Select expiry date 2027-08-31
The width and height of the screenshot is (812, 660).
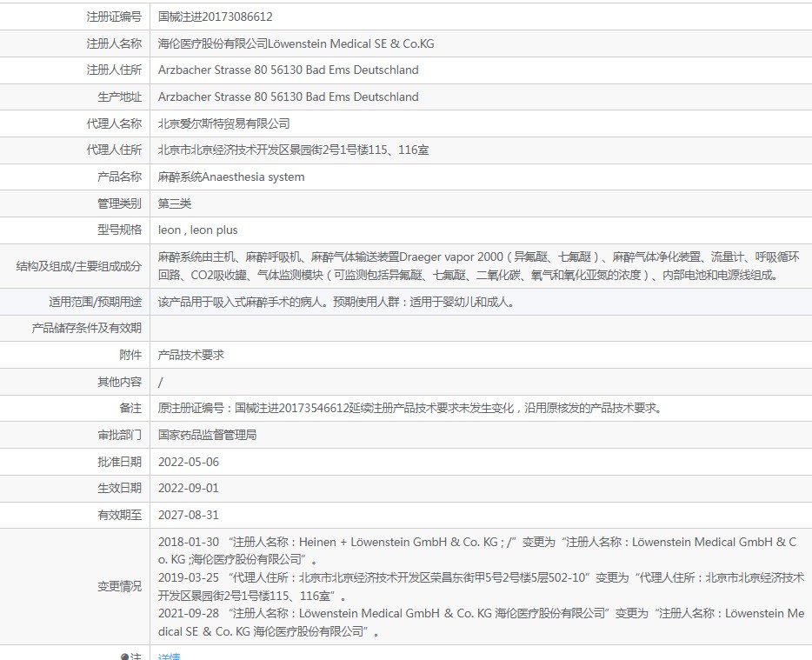[189, 515]
